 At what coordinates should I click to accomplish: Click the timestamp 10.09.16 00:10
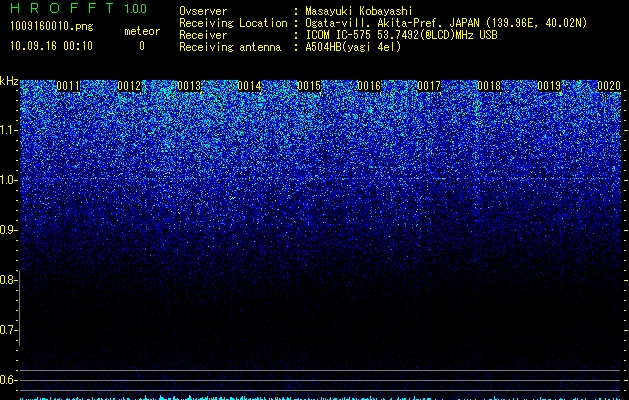(51, 46)
